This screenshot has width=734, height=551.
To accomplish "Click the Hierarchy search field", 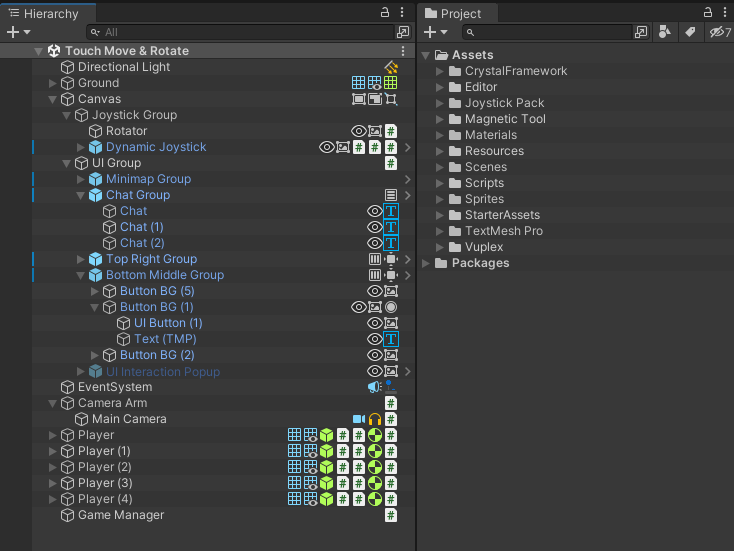I will pyautogui.click(x=241, y=32).
